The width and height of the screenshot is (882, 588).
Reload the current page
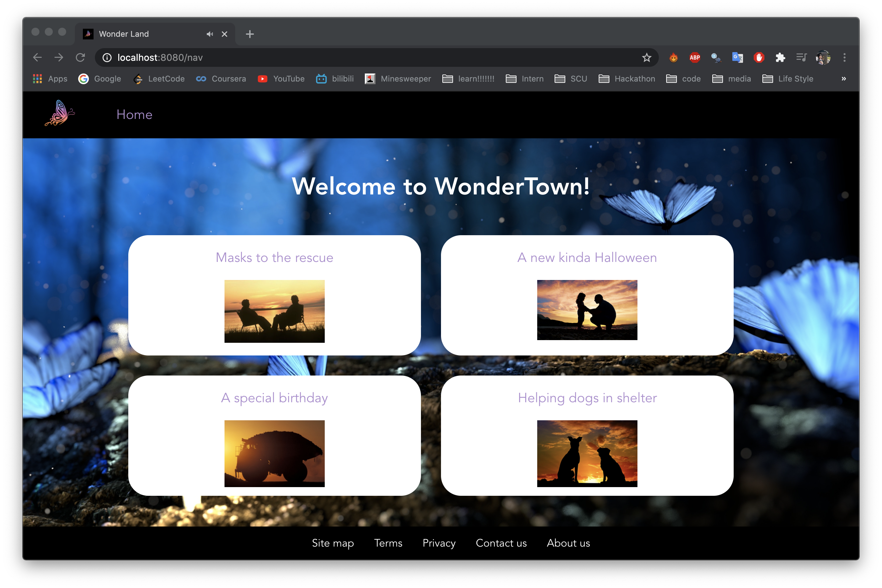coord(80,57)
